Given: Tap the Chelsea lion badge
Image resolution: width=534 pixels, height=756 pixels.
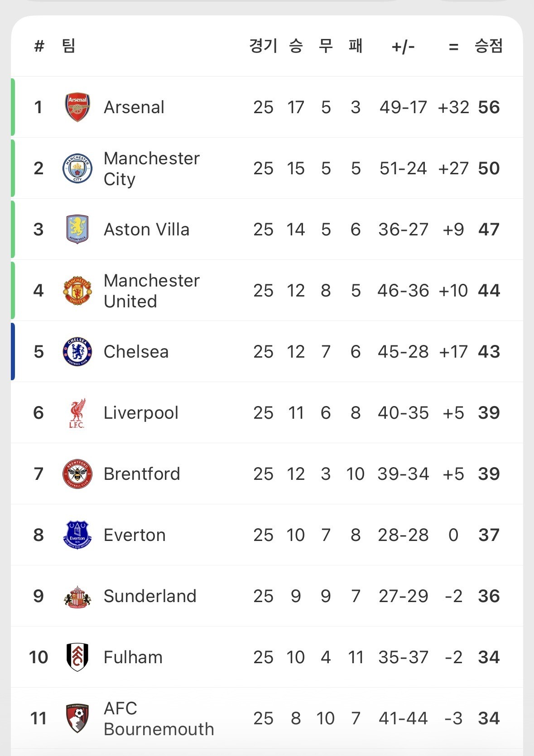Looking at the screenshot, I should coord(77,352).
